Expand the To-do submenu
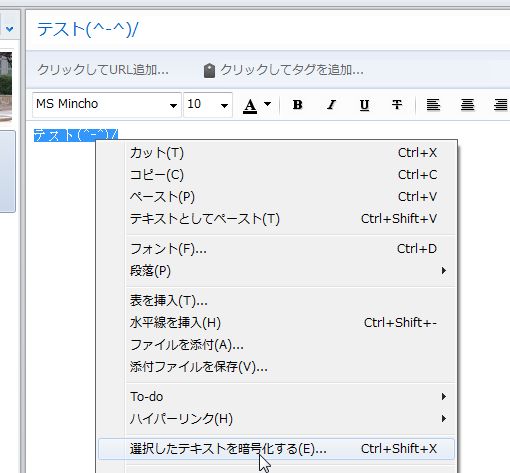Image resolution: width=510 pixels, height=473 pixels. [287, 397]
